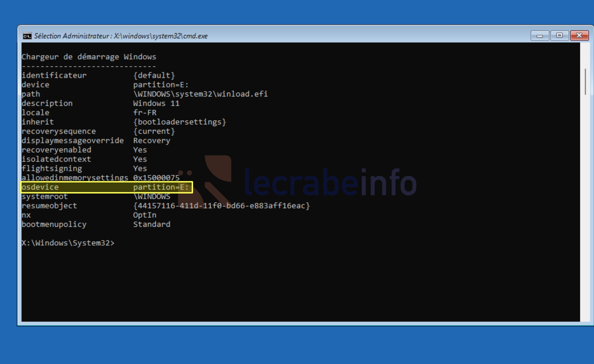Click the 'Windows 11' description value

coord(156,103)
